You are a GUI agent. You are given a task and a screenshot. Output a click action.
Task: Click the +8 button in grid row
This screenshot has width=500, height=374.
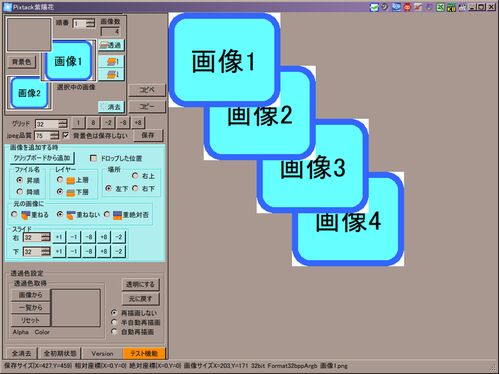click(138, 123)
